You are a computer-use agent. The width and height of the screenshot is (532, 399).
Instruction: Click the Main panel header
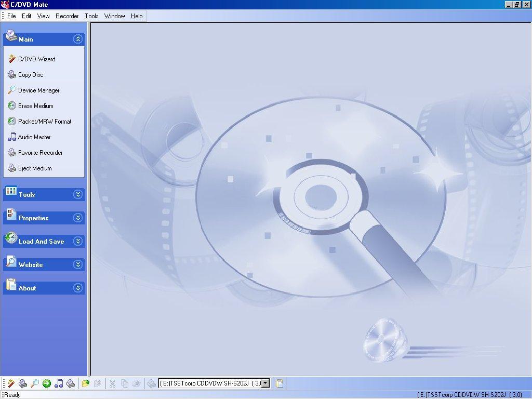pyautogui.click(x=44, y=39)
